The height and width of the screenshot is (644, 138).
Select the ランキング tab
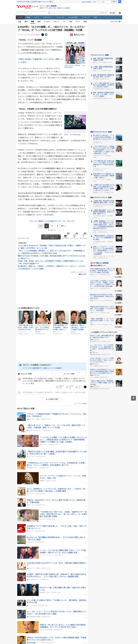pyautogui.click(x=86, y=17)
